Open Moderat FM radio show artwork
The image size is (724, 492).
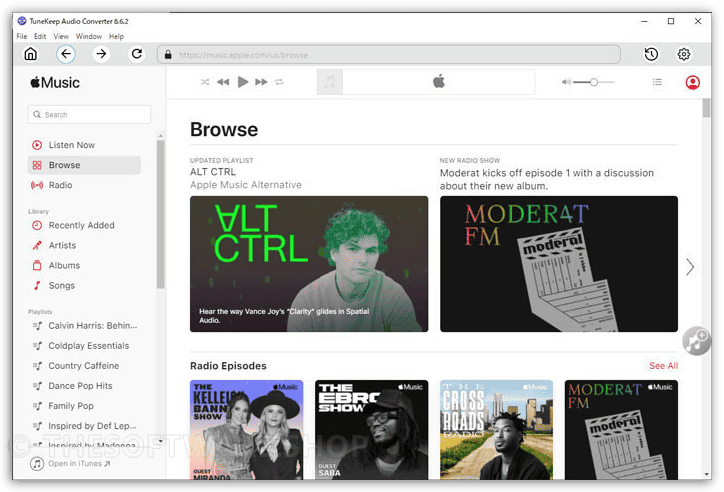tap(559, 264)
